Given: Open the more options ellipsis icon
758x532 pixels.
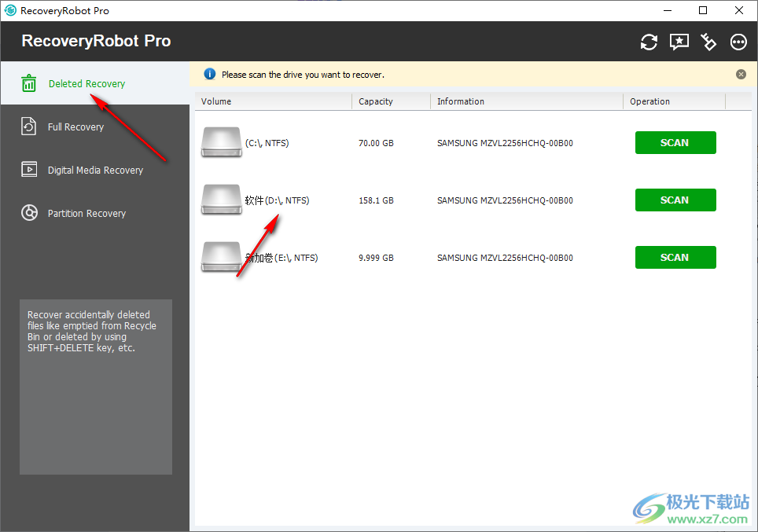Looking at the screenshot, I should pos(738,42).
